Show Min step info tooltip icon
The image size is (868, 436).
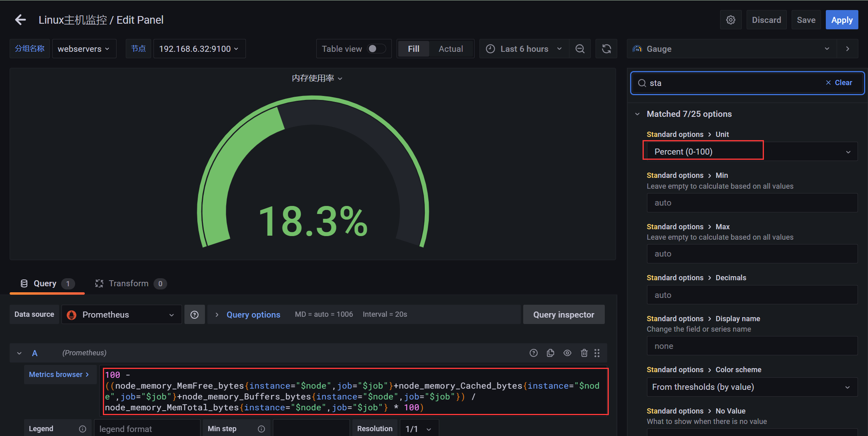pos(262,429)
